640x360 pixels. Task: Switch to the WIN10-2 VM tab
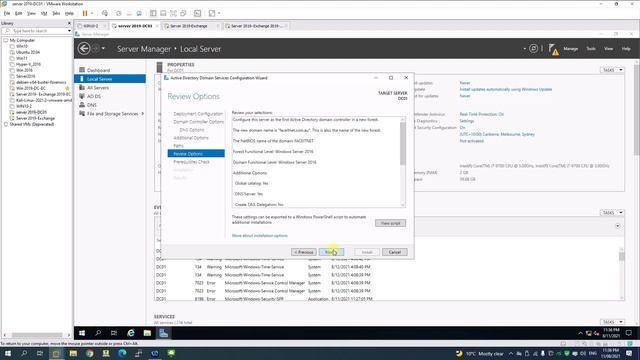[x=91, y=26]
